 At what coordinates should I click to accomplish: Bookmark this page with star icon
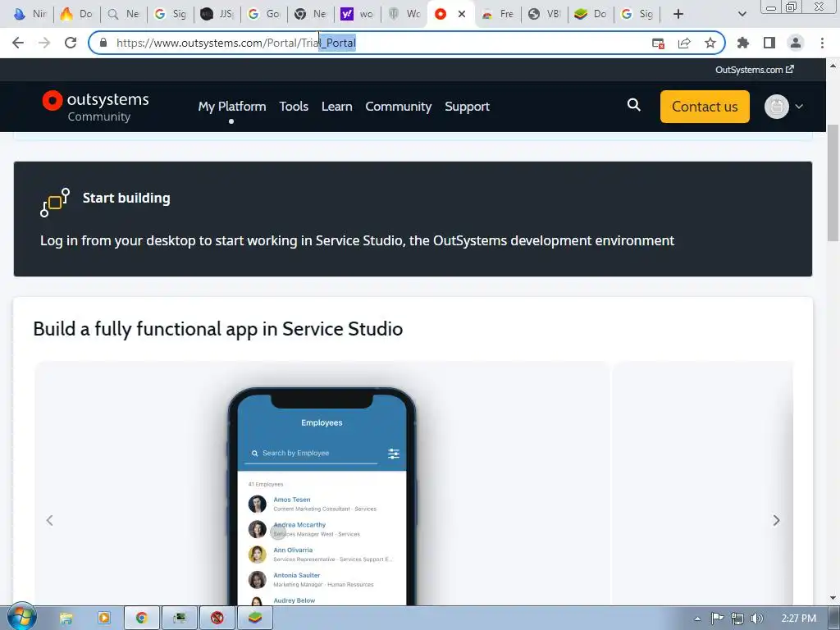(710, 43)
